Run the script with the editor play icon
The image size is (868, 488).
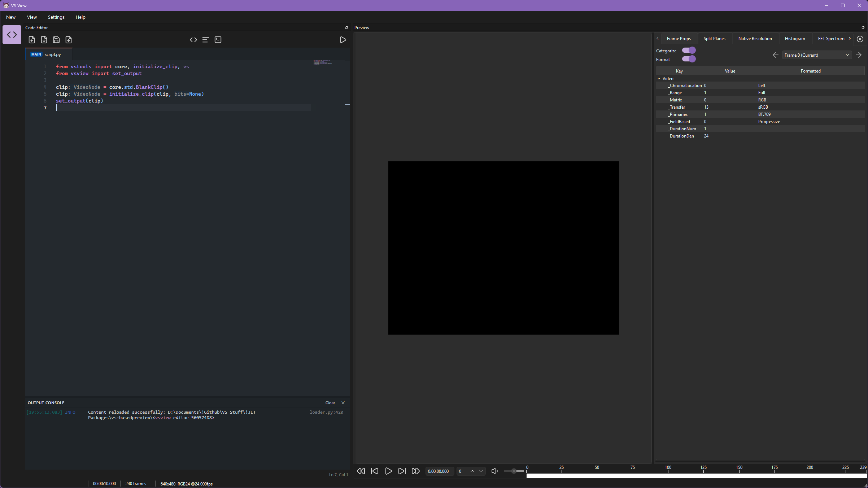[x=343, y=40]
